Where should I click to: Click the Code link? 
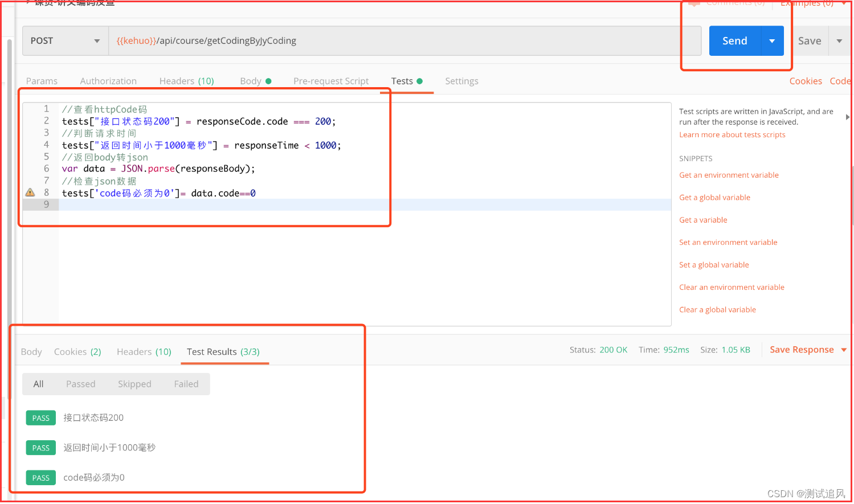840,81
